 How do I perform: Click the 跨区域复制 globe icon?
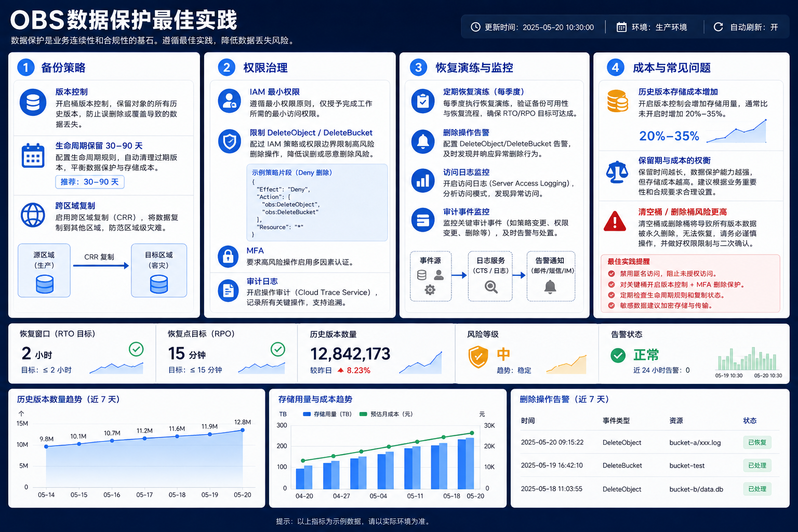pyautogui.click(x=33, y=215)
